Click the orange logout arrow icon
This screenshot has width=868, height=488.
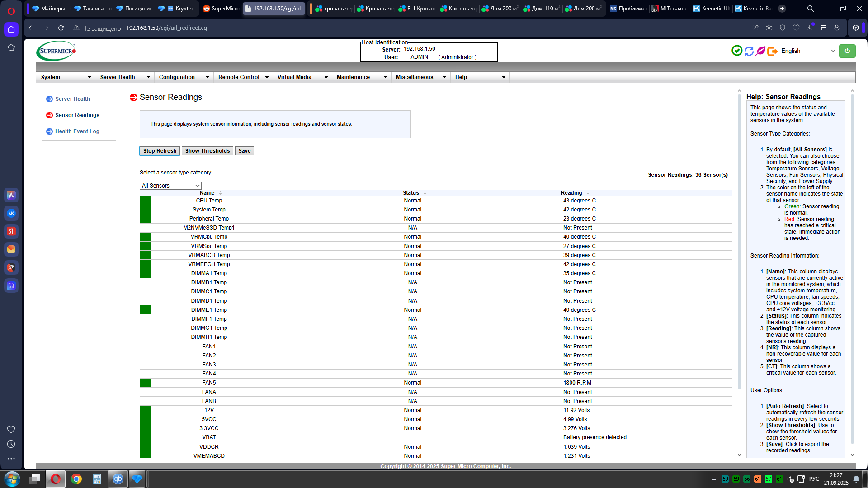(x=772, y=51)
